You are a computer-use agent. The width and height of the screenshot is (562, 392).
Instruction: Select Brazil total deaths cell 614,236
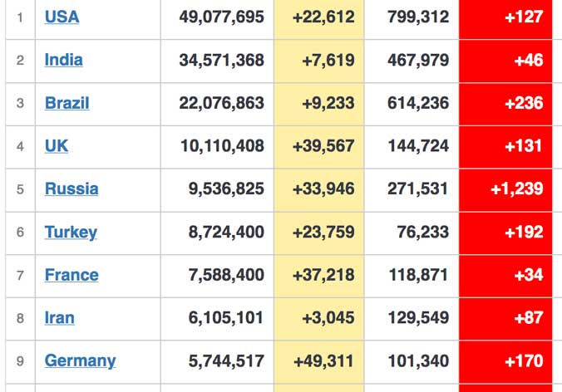(412, 104)
